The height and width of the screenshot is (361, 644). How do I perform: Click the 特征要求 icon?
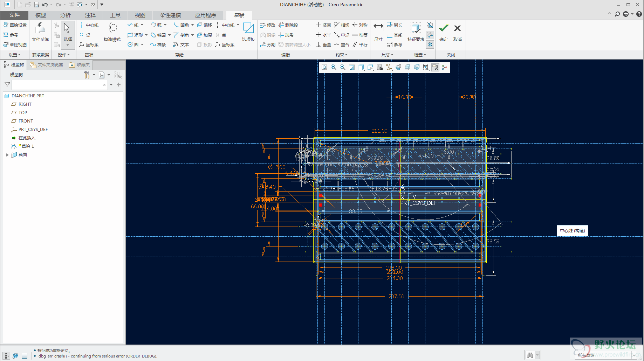point(416,33)
